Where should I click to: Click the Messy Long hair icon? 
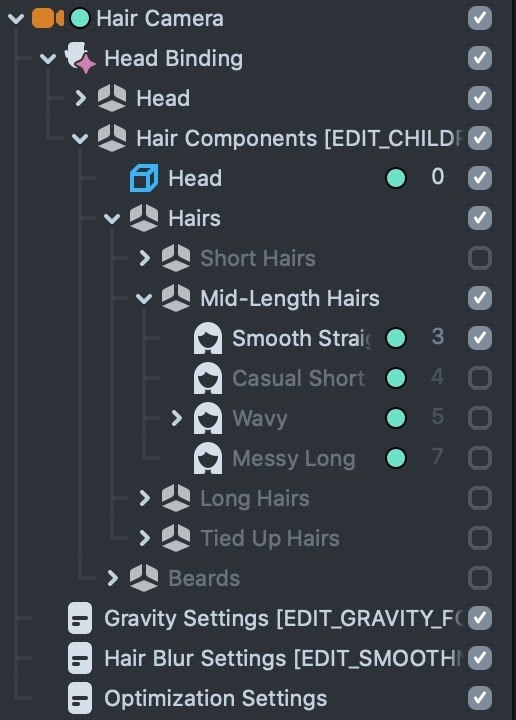click(208, 458)
